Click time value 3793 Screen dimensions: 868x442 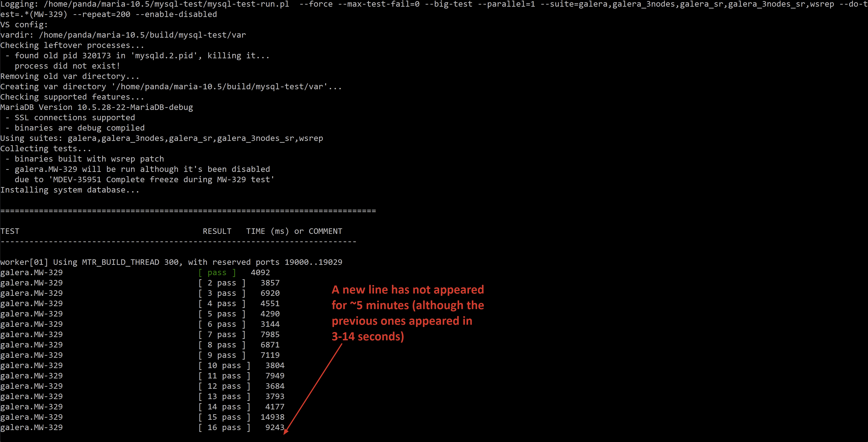(x=275, y=397)
